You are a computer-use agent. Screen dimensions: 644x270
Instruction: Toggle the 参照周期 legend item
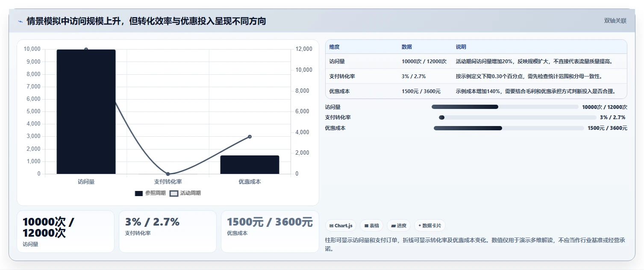[x=150, y=193]
